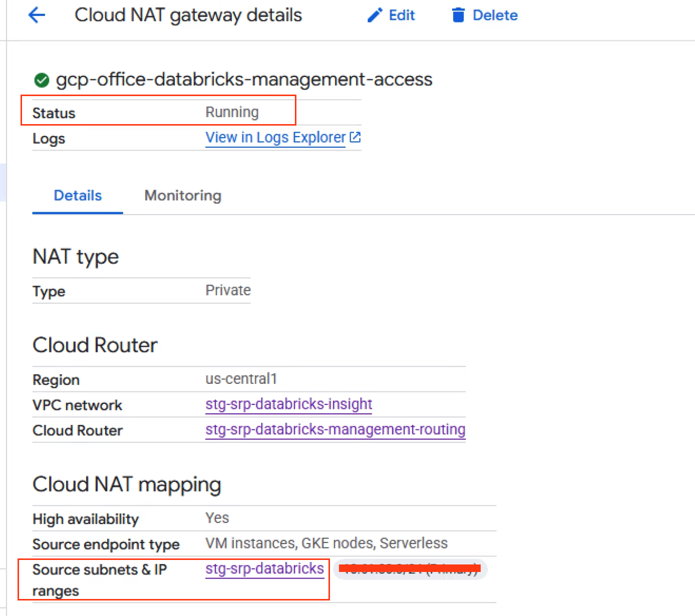The width and height of the screenshot is (695, 616).
Task: Click the trash can Delete icon
Action: tap(458, 16)
